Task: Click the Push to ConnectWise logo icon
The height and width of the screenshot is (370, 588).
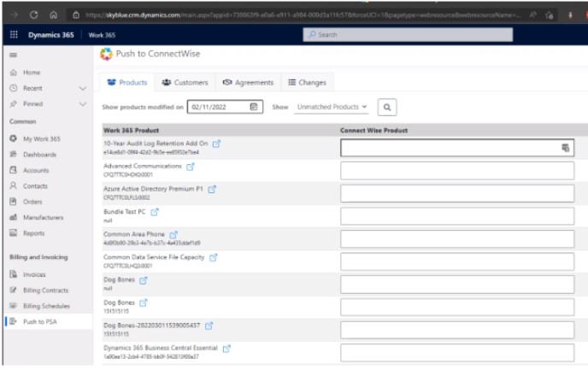Action: 106,54
